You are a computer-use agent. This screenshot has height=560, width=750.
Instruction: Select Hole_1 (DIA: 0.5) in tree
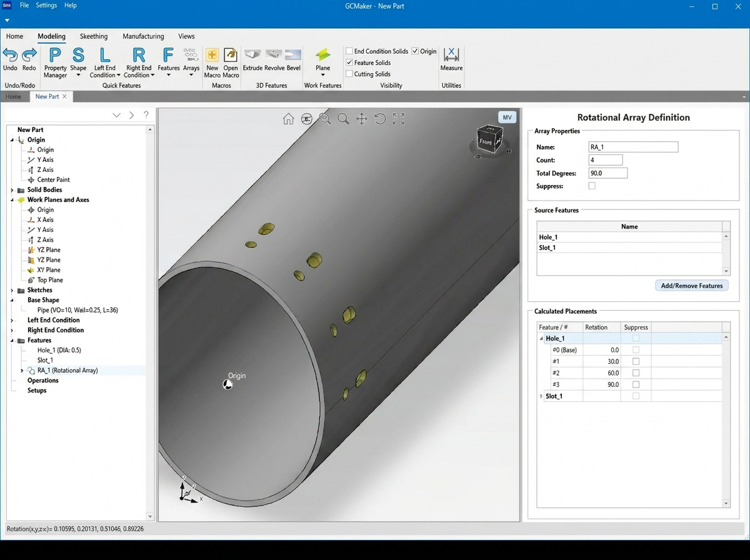[x=59, y=351]
